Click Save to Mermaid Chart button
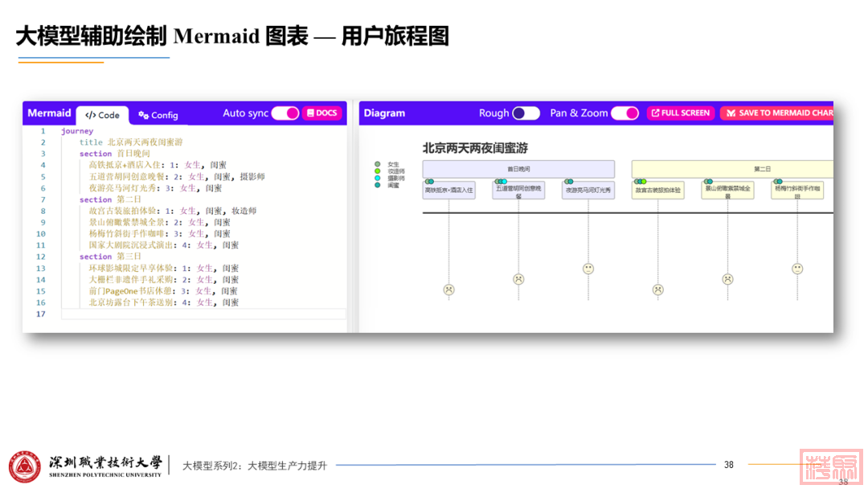Viewport: 868px width, 489px height. click(x=778, y=113)
